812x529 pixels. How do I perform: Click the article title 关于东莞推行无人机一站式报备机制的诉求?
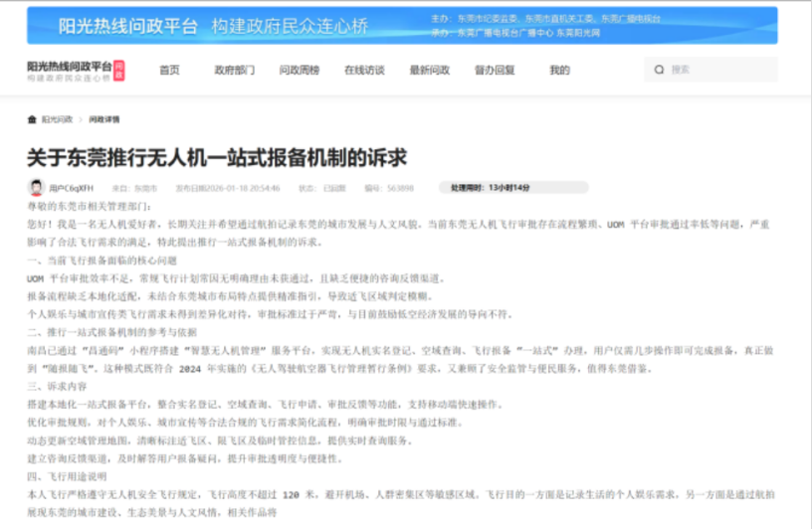coord(217,157)
